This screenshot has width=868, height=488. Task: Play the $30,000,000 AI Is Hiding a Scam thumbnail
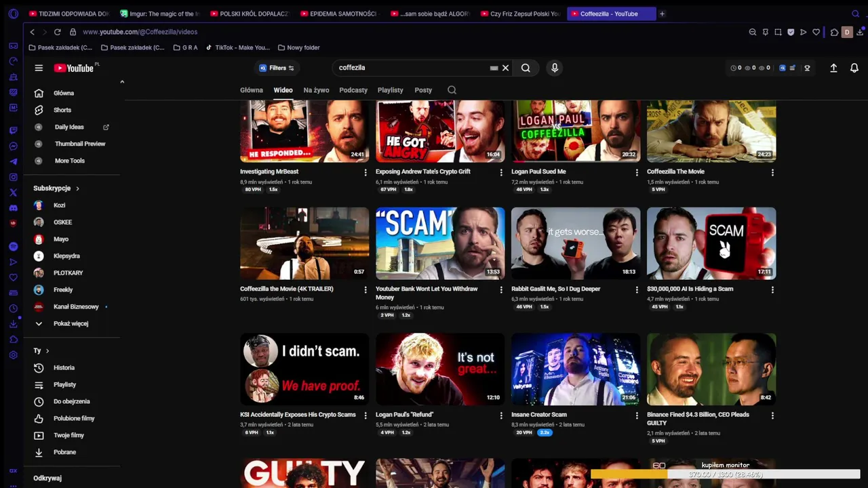pos(711,243)
